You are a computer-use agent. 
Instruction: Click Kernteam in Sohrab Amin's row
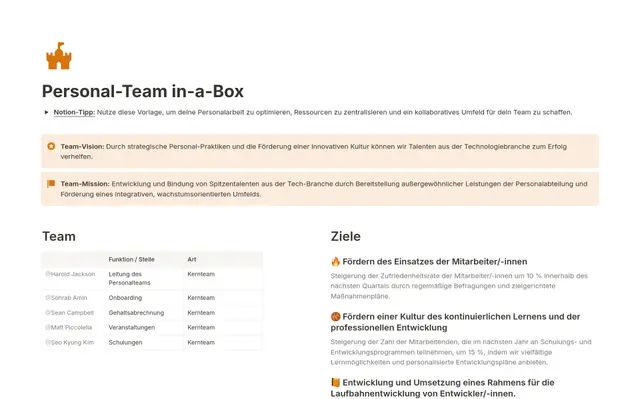pos(201,298)
